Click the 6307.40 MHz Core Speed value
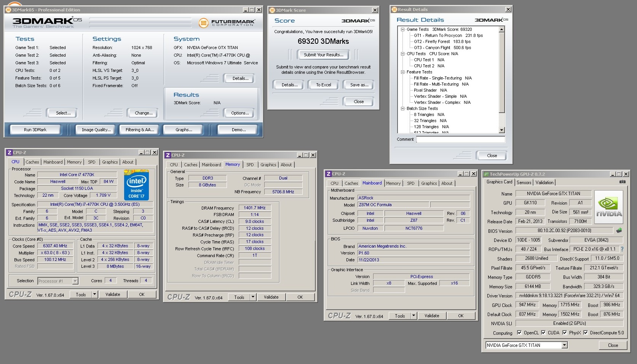 click(55, 246)
